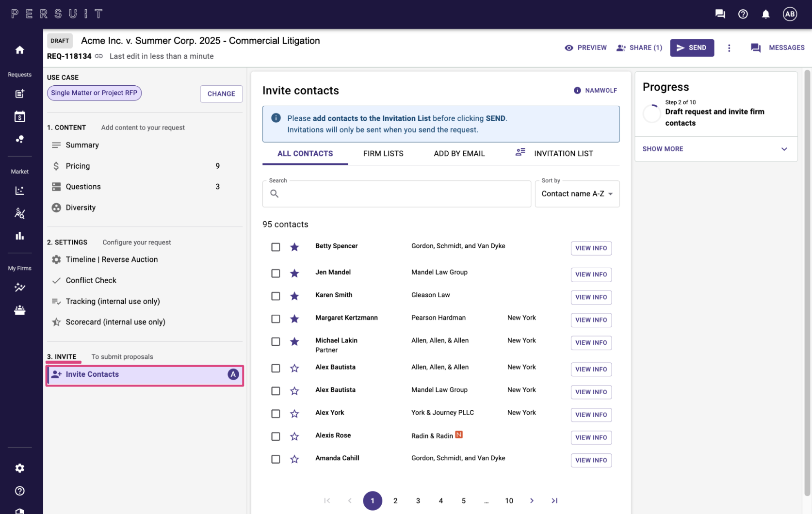
Task: View info for Betty Spencer
Action: click(x=591, y=248)
